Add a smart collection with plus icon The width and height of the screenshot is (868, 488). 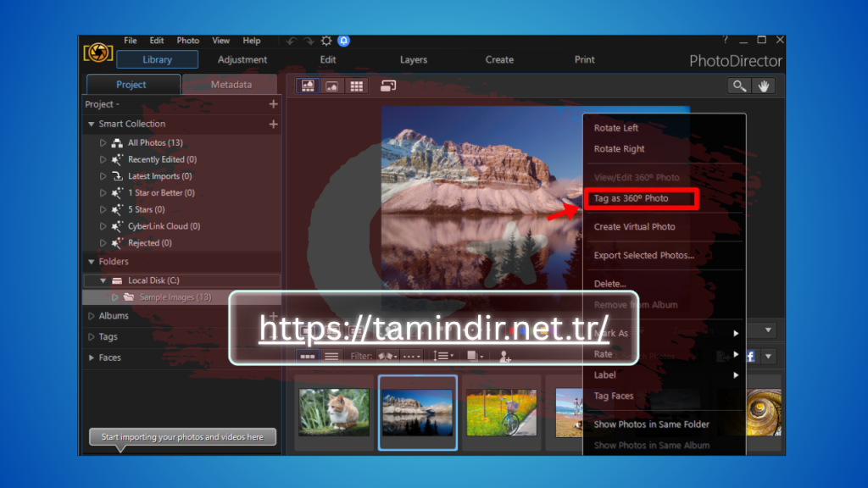(274, 124)
